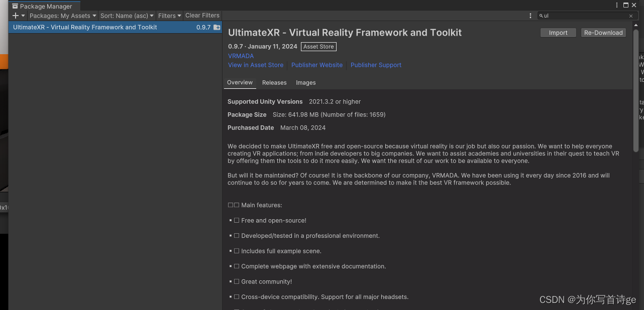This screenshot has height=310, width=644.
Task: Click the package search field containing 'ul'
Action: tap(586, 16)
